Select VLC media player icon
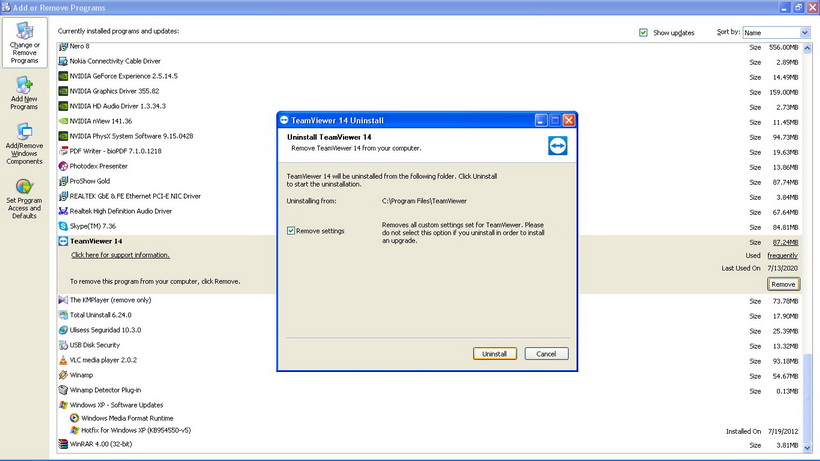Image resolution: width=820 pixels, height=461 pixels. (x=63, y=360)
